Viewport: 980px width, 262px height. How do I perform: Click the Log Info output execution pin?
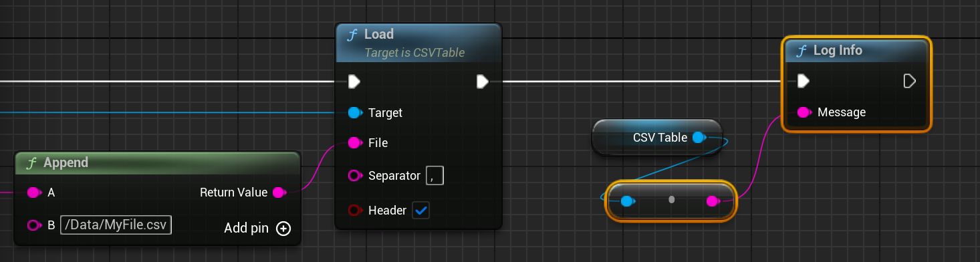[909, 81]
